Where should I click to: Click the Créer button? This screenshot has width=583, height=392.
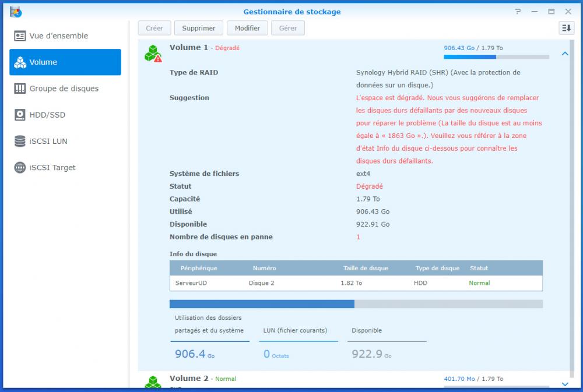coord(154,28)
